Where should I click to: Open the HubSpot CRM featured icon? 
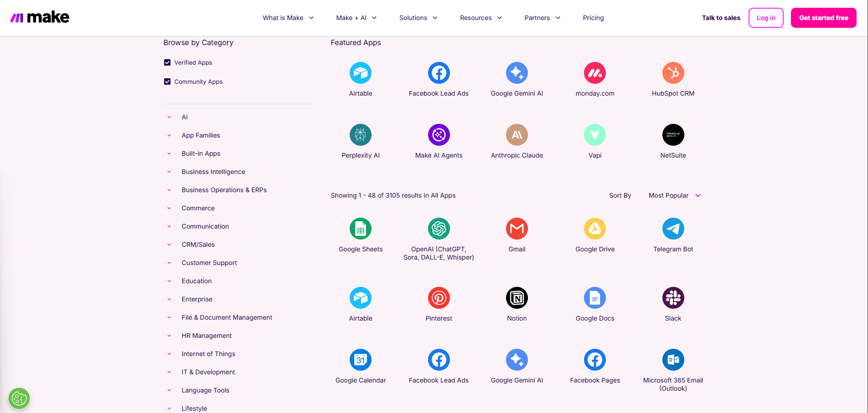click(x=673, y=73)
